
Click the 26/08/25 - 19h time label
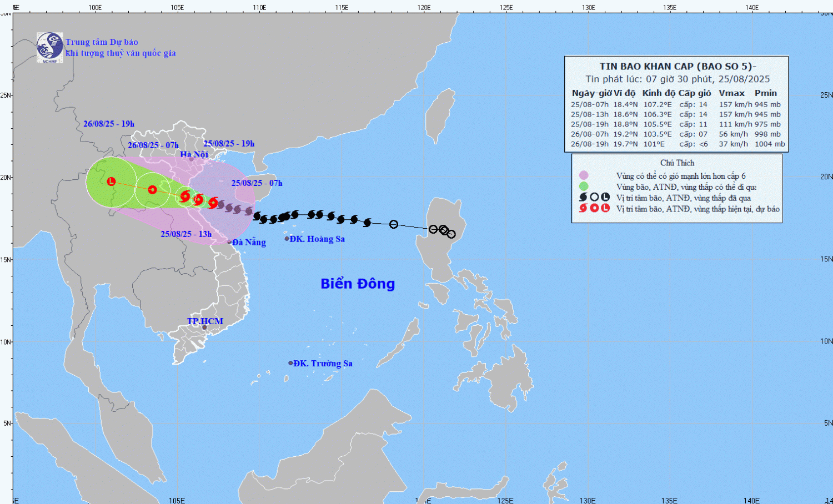pyautogui.click(x=109, y=124)
